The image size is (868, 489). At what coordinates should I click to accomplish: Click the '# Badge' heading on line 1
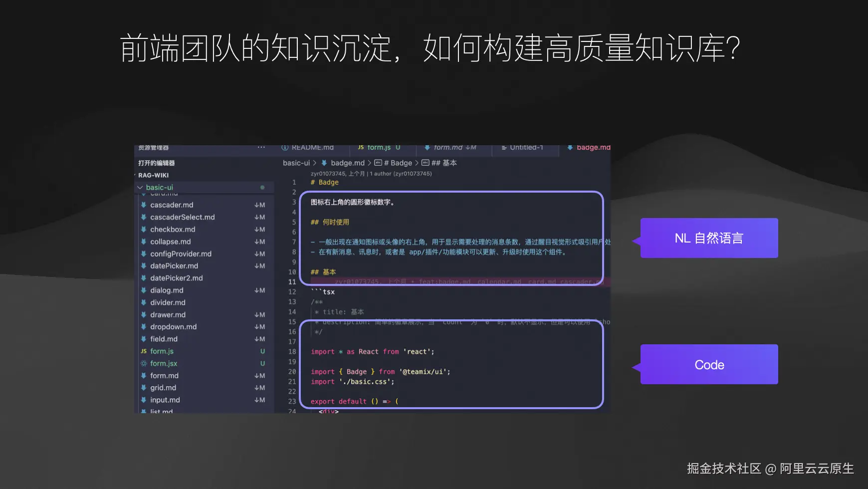point(325,182)
